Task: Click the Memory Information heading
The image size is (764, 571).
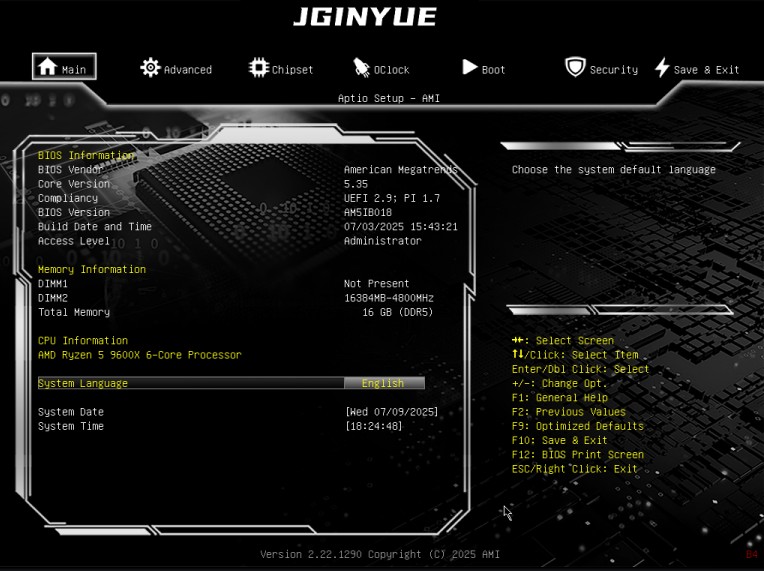Action: [92, 269]
